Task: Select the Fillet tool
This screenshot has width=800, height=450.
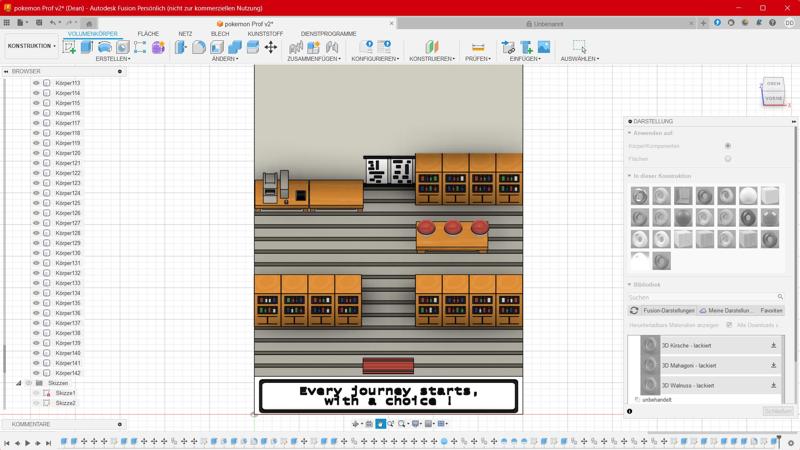Action: (x=198, y=47)
